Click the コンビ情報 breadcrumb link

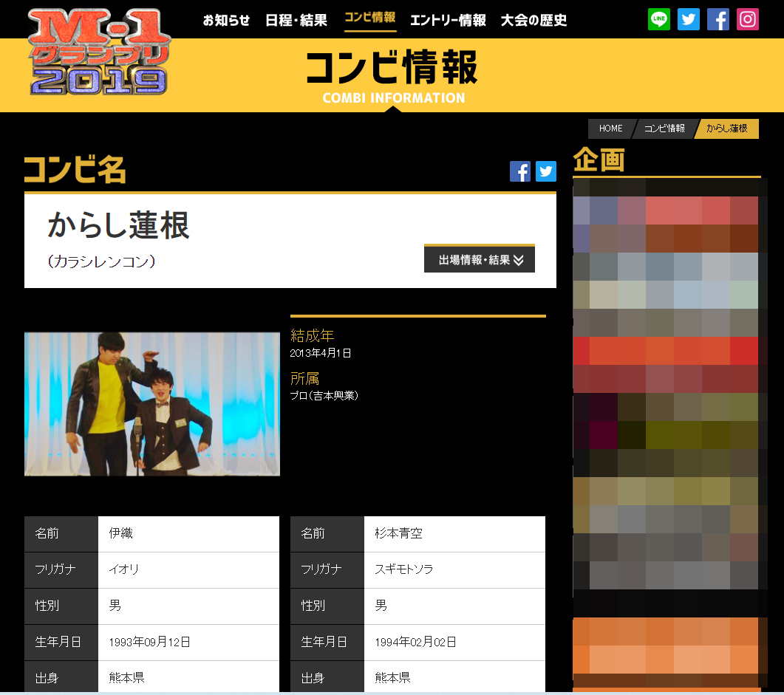tap(664, 129)
